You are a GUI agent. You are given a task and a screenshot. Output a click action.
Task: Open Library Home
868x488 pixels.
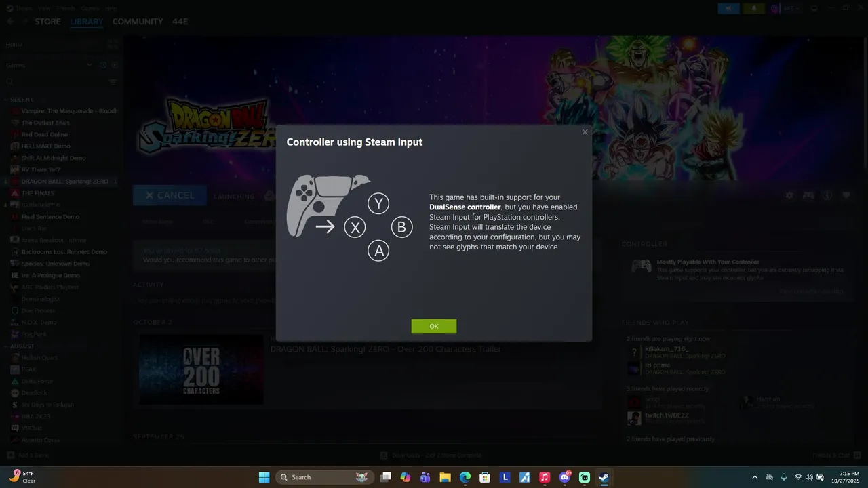click(14, 45)
